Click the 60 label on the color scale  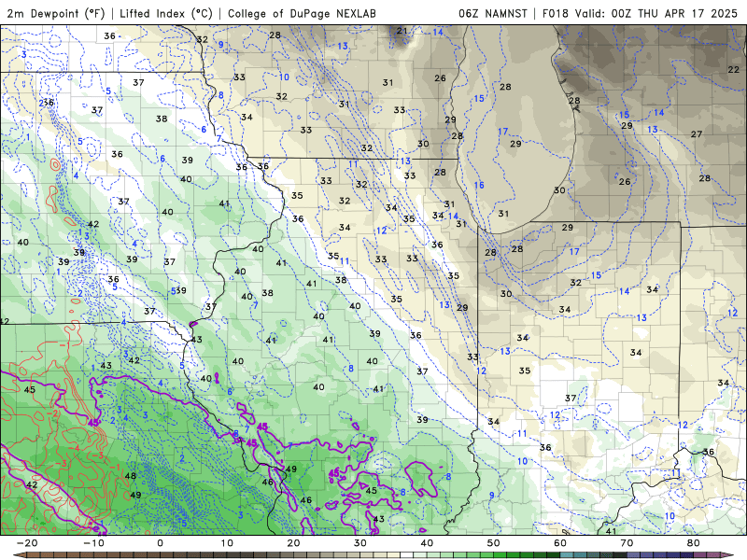pos(560,543)
